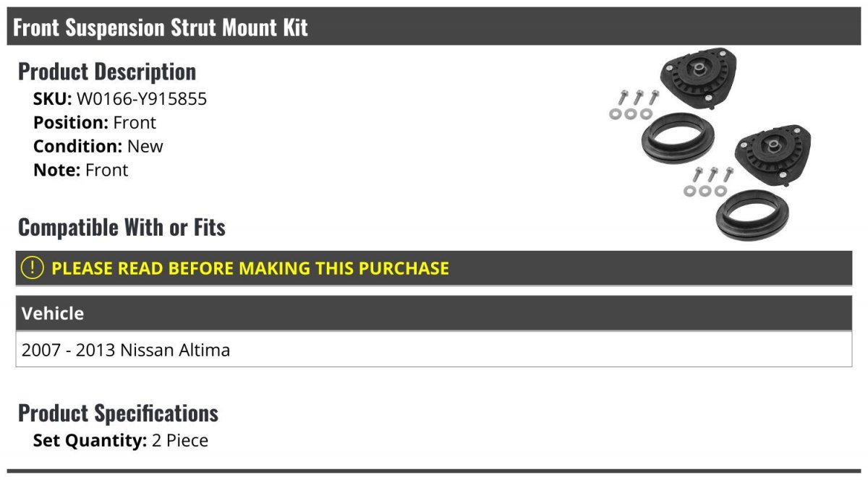Click the Compatible With or Fits heading
Viewport: 868px width, 480px height.
click(122, 228)
